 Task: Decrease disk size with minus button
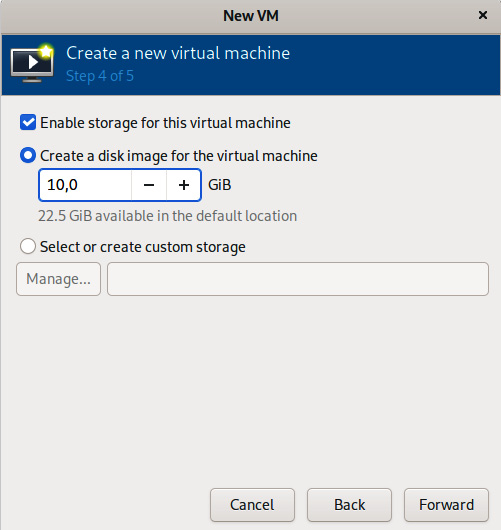(x=149, y=185)
